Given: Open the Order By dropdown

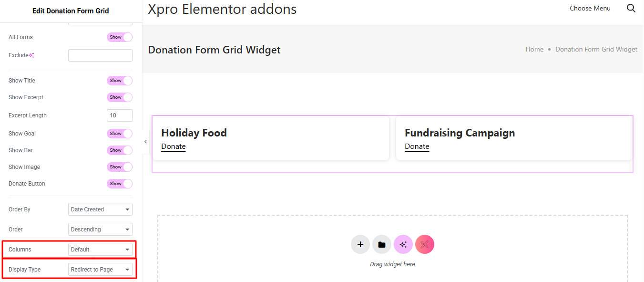Looking at the screenshot, I should click(x=100, y=209).
